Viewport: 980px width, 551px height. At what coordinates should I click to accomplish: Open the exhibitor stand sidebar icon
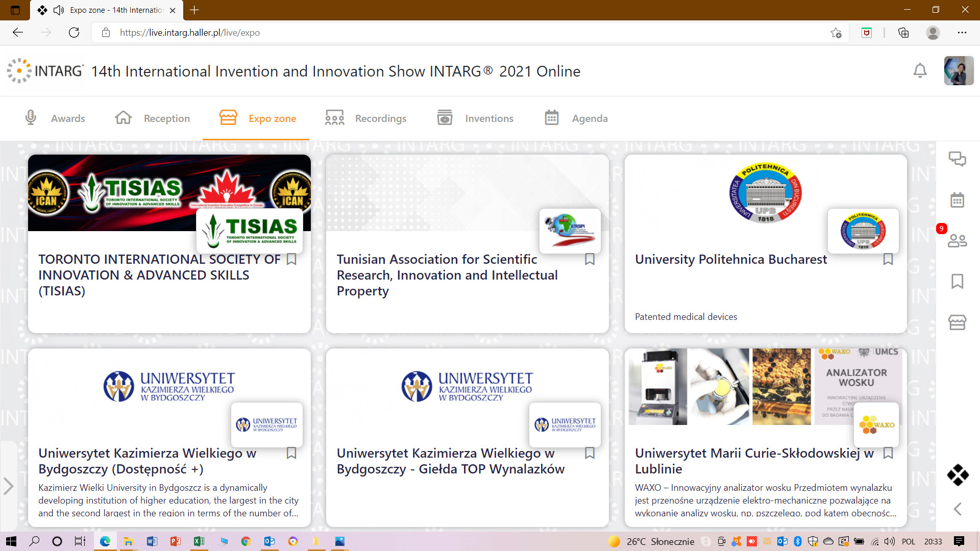(957, 322)
